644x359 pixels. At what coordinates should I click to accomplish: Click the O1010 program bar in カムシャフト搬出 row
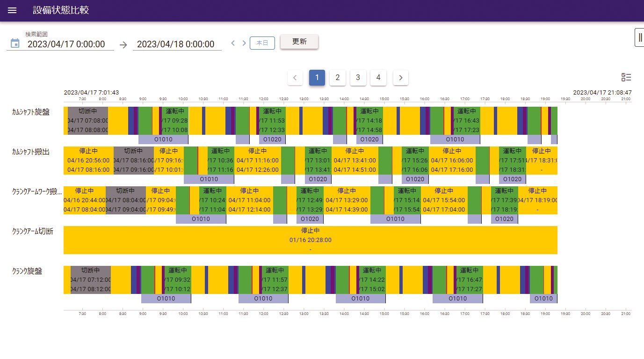coord(209,179)
